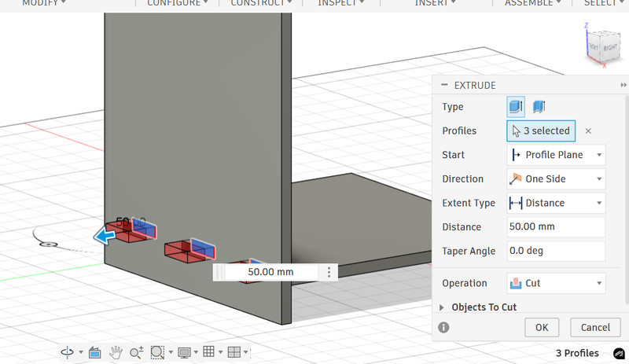Click the Zoom Window fit icon
This screenshot has height=364, width=629.
click(157, 352)
